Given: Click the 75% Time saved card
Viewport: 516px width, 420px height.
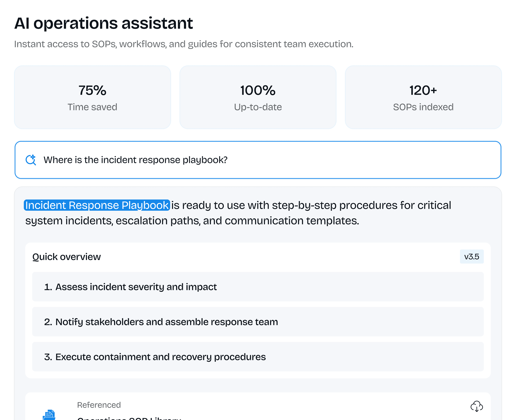Looking at the screenshot, I should point(92,97).
